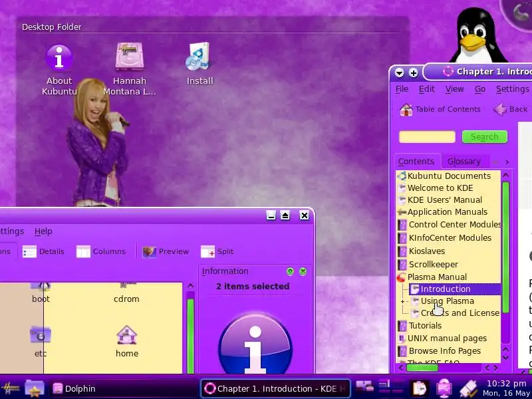This screenshot has height=399, width=532.
Task: Open the Settings menu in help center
Action: (x=512, y=89)
